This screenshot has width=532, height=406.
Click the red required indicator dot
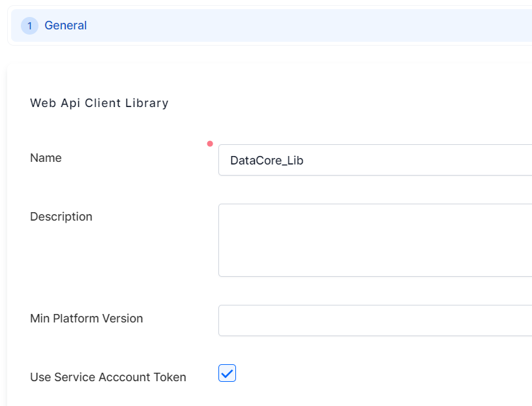tap(209, 144)
